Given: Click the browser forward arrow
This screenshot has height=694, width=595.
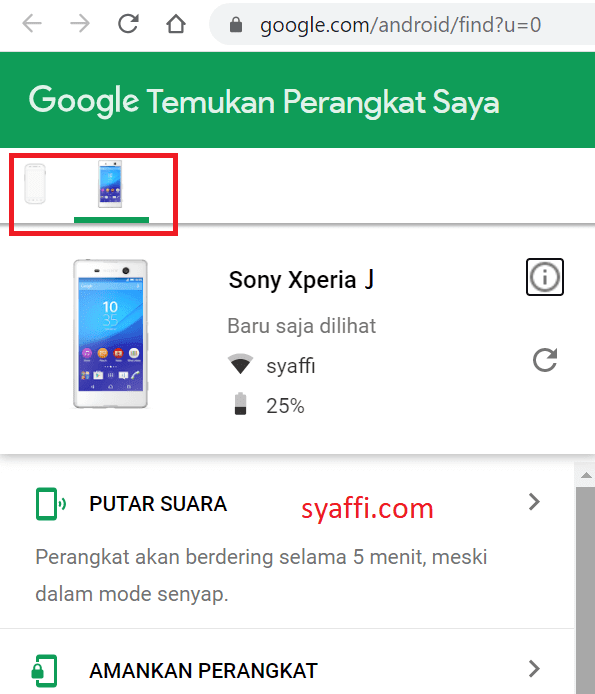Looking at the screenshot, I should [80, 23].
